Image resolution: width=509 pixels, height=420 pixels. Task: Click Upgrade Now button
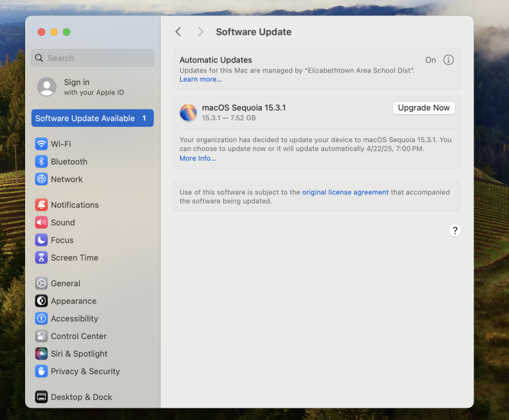pos(423,108)
